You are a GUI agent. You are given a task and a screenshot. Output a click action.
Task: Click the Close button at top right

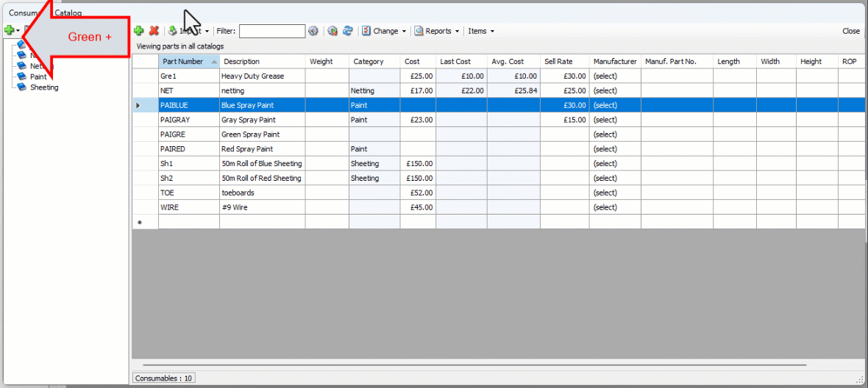[850, 31]
